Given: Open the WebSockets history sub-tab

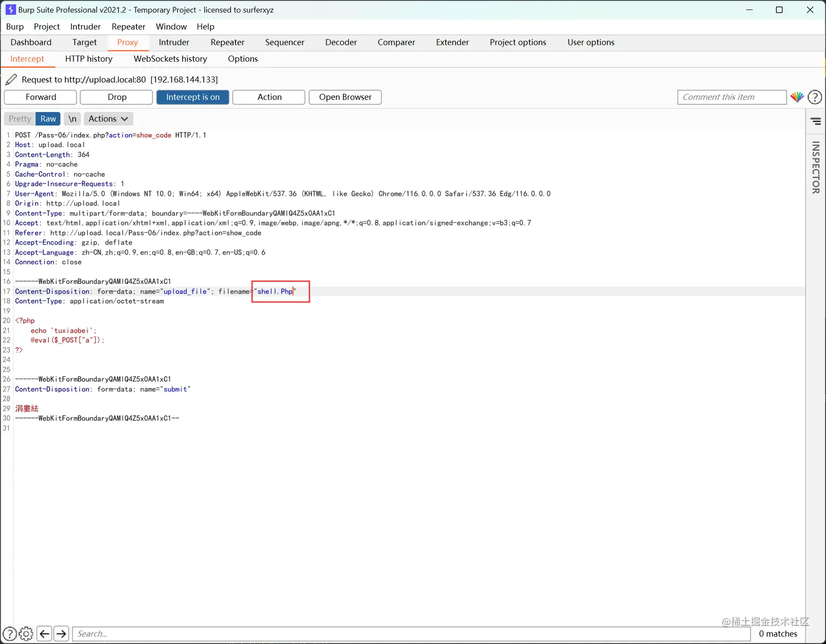Looking at the screenshot, I should (170, 59).
